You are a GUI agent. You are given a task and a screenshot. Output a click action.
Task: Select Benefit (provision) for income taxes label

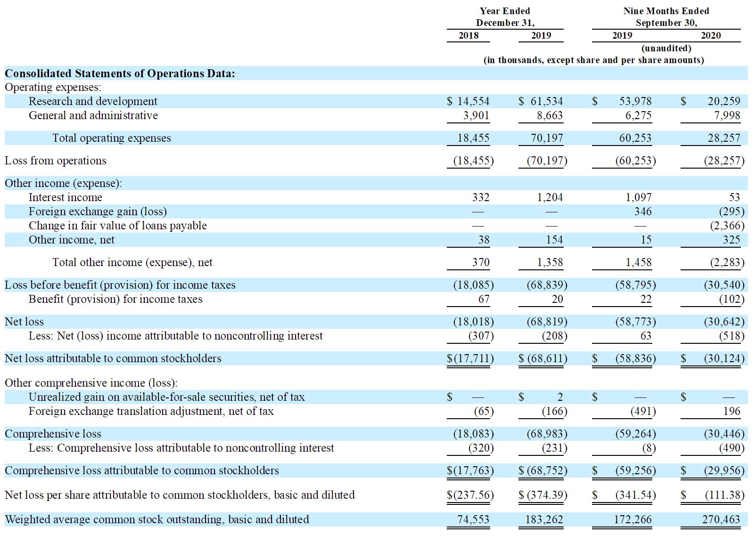point(115,299)
